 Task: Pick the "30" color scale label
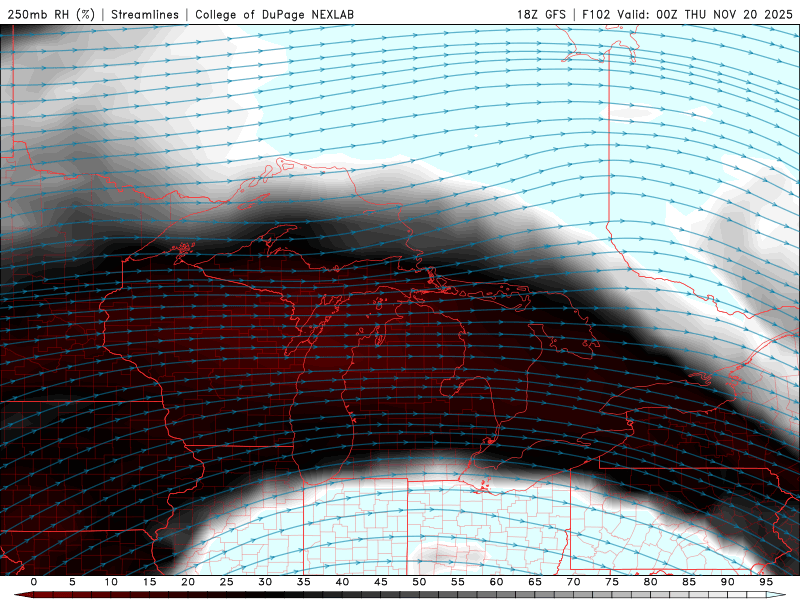coord(265,582)
